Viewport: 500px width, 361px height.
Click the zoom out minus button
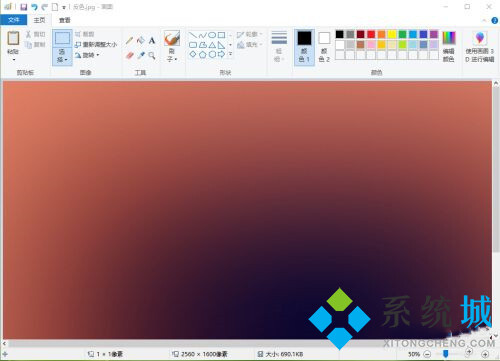[427, 354]
